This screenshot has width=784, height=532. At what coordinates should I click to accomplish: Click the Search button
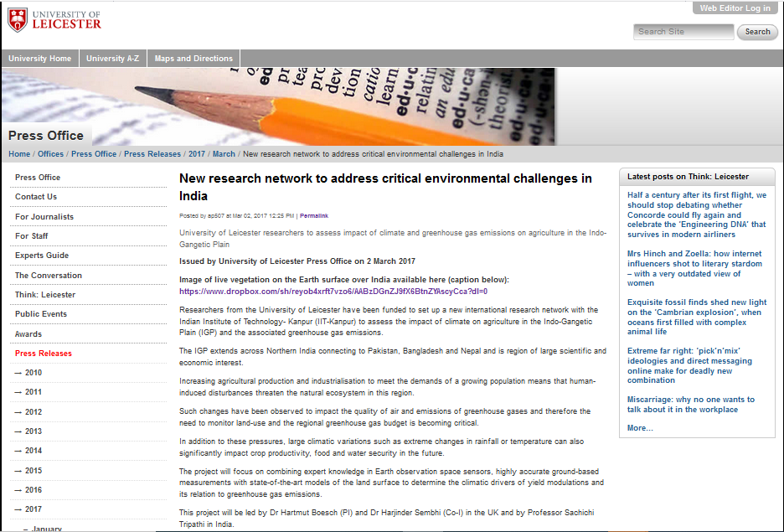coord(757,32)
